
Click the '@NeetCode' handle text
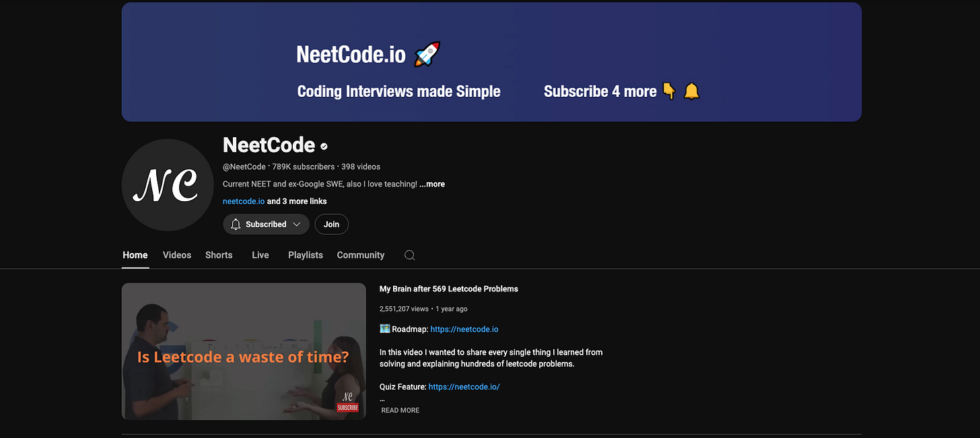tap(244, 166)
